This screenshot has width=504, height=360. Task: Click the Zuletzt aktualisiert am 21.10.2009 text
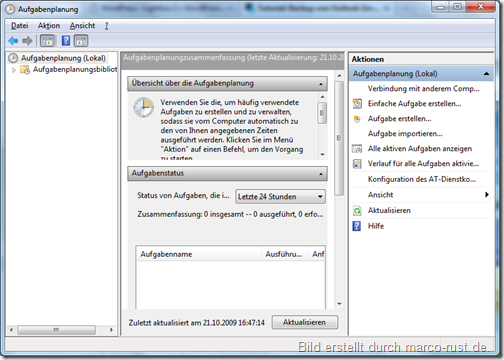(x=196, y=323)
